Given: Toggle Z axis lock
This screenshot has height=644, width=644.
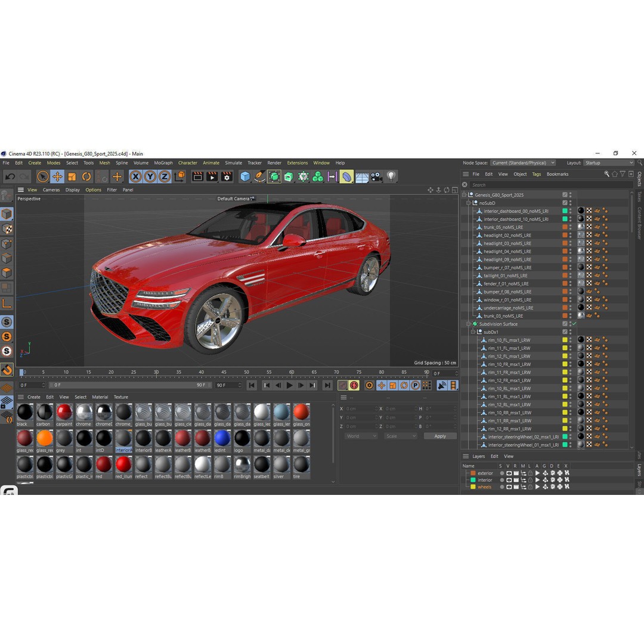Looking at the screenshot, I should 165,177.
